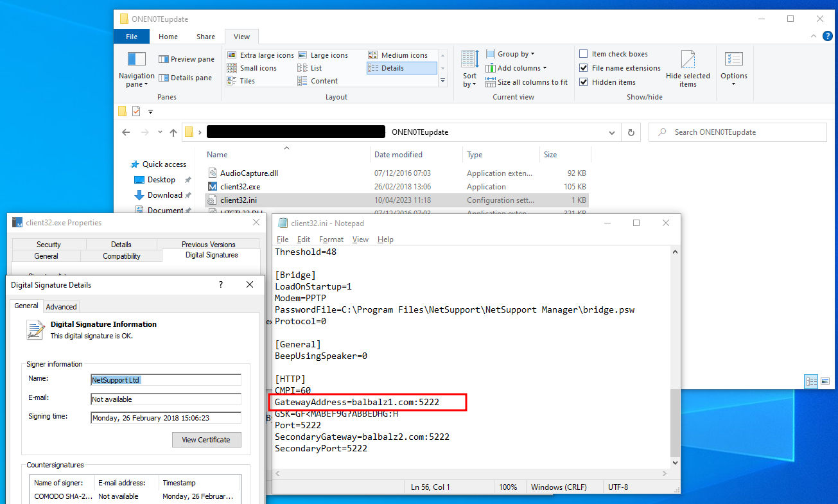This screenshot has width=838, height=504.
Task: Toggle the Details pane
Action: 185,78
